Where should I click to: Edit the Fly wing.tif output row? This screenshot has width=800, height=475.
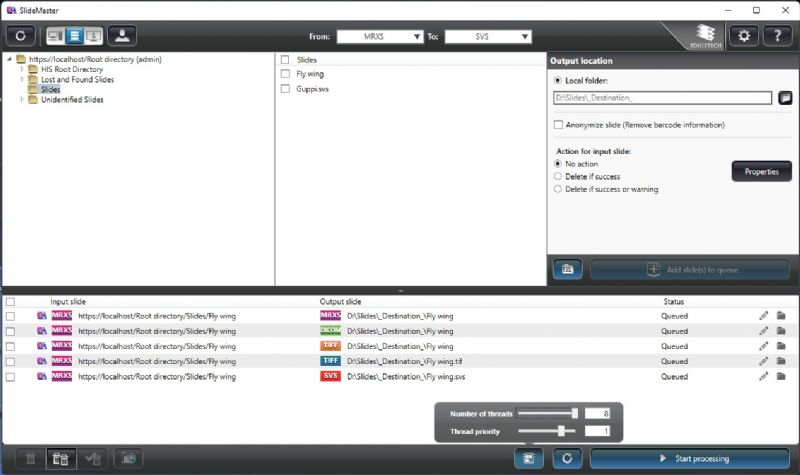pyautogui.click(x=763, y=361)
